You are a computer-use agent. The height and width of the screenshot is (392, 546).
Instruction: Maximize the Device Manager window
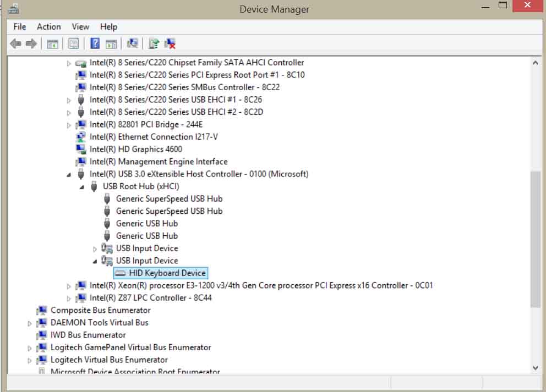[503, 5]
